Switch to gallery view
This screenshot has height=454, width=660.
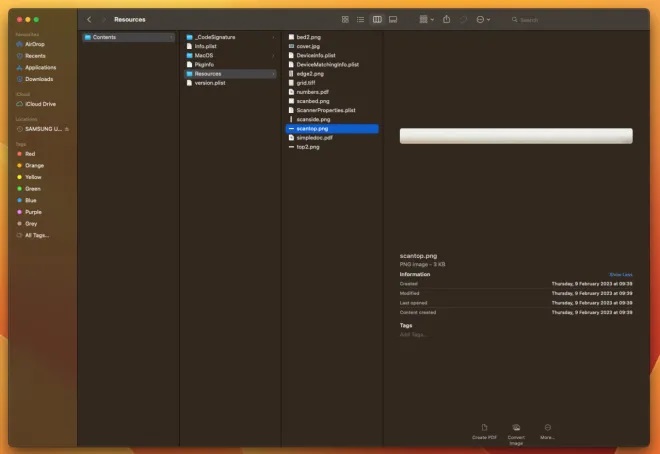click(x=393, y=19)
